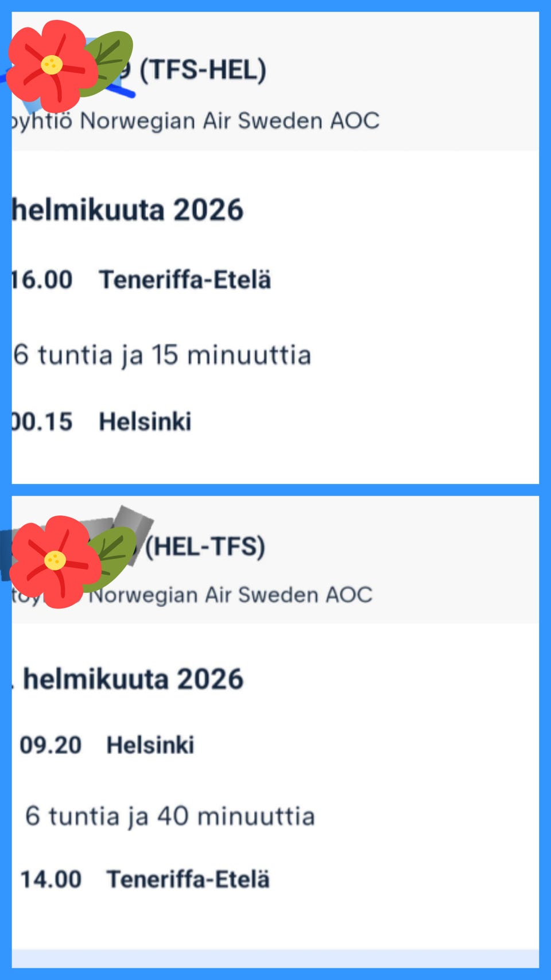
Task: Tap the lower helmikuuta 2026 date heading
Action: tap(133, 679)
